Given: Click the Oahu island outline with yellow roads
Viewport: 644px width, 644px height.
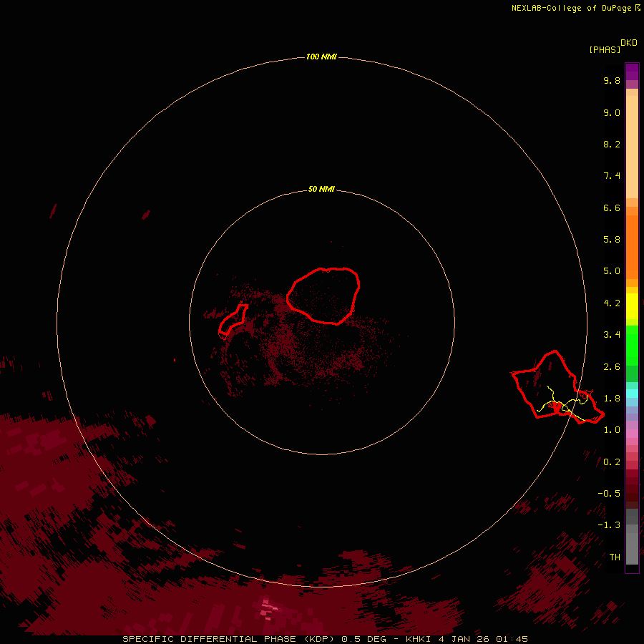Looking at the screenshot, I should [x=557, y=387].
